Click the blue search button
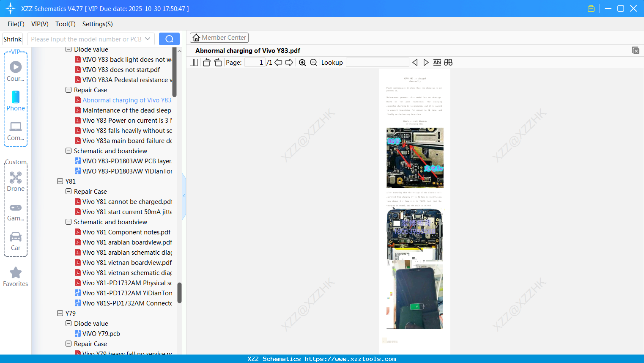Viewport: 644px width, 363px height. 169,39
